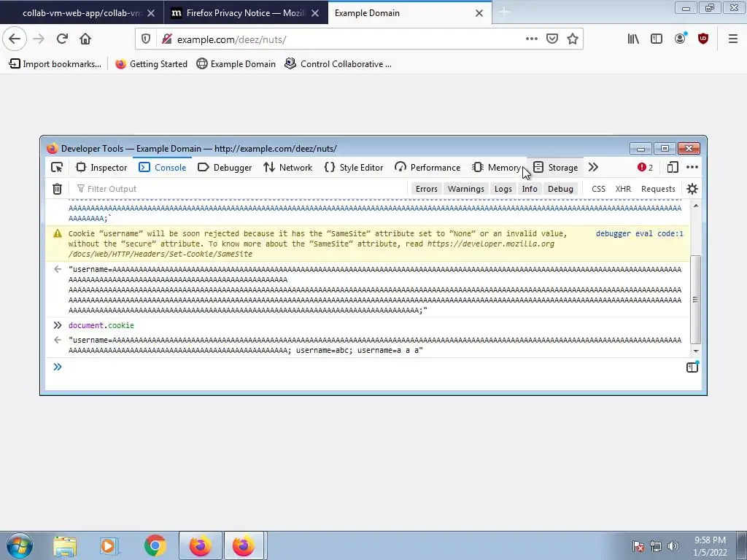Toggle the Info filter in console

coord(530,189)
